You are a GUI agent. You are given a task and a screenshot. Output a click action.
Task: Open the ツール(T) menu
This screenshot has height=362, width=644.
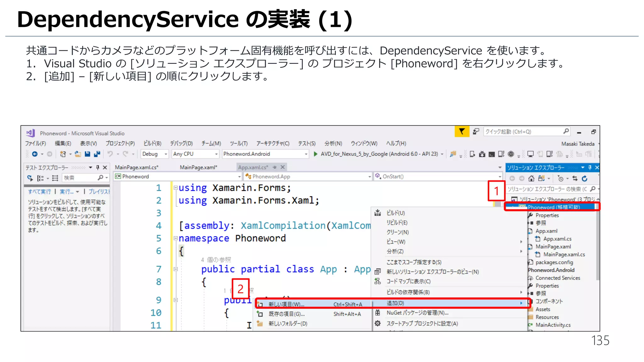(x=239, y=143)
